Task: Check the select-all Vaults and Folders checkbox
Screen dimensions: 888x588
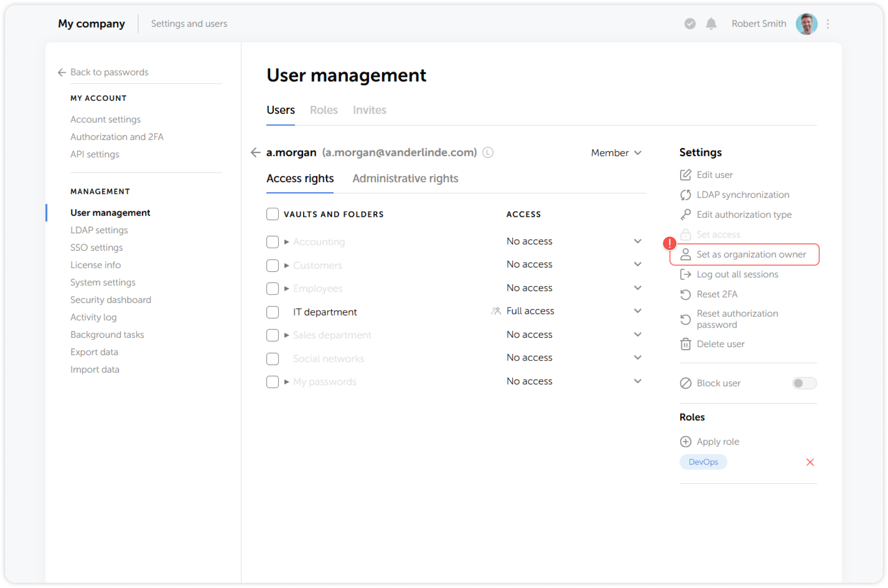Action: click(272, 214)
